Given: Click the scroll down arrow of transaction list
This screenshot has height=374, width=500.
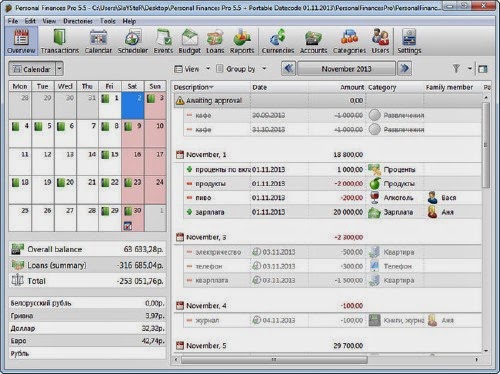Looking at the screenshot, I should 486,351.
